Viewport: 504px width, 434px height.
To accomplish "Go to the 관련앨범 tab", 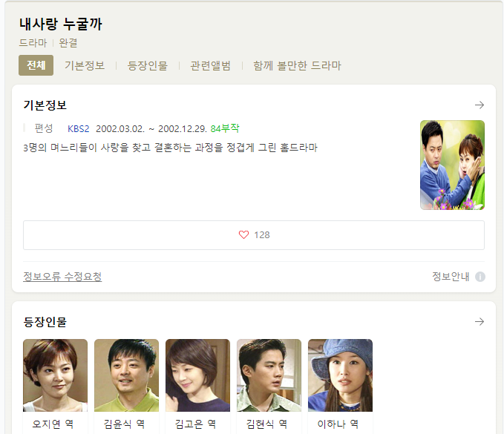I will coord(211,65).
